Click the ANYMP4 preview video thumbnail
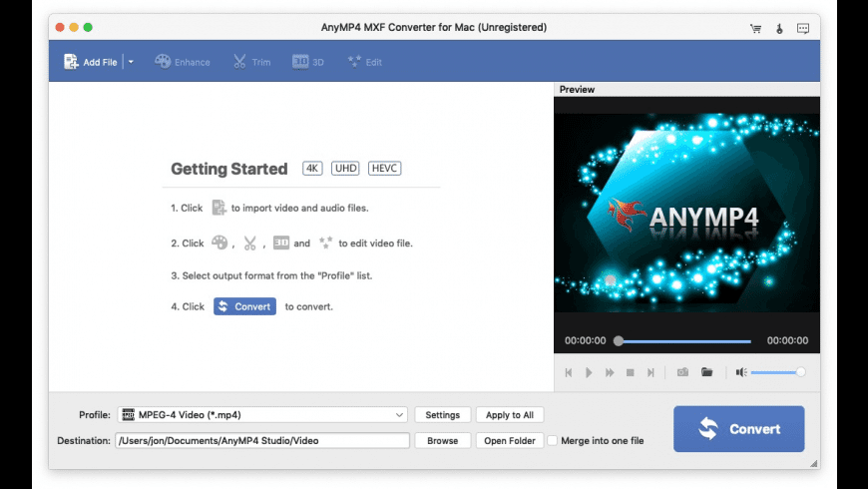 [686, 214]
